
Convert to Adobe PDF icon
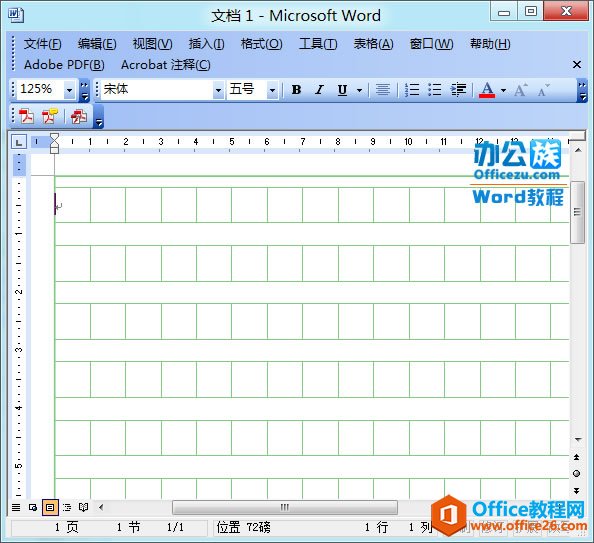27,116
